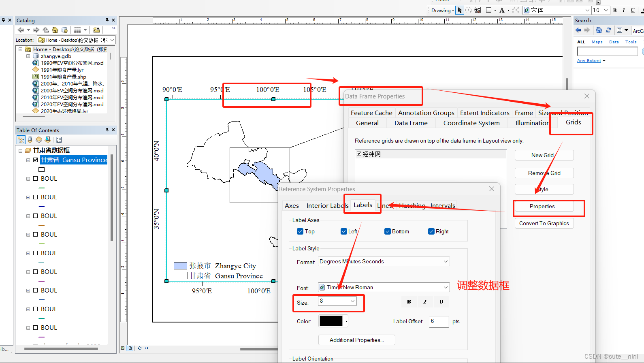Viewport: 644px width, 363px height.
Task: Click Additional Properties button
Action: click(356, 340)
